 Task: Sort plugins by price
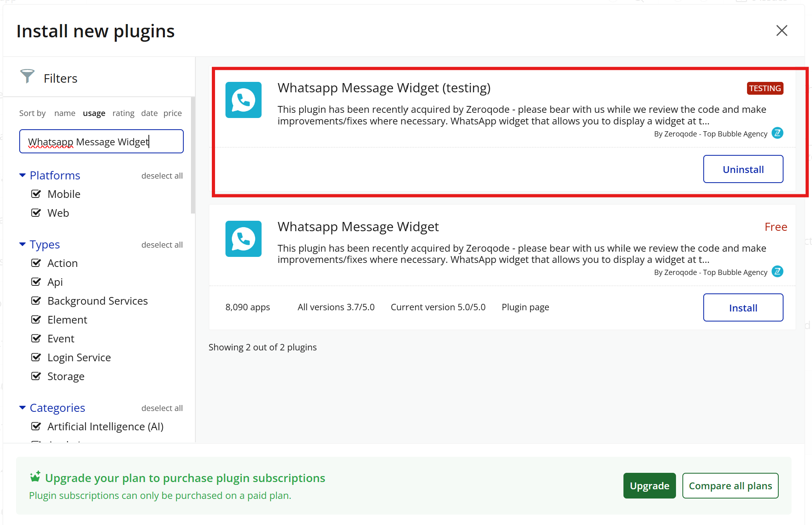(x=173, y=113)
